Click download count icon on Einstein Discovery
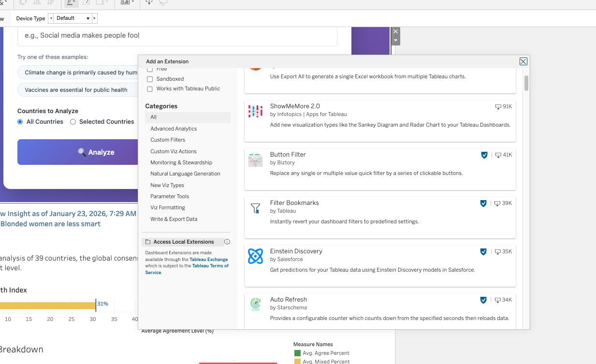This screenshot has height=364, width=596. pyautogui.click(x=497, y=251)
